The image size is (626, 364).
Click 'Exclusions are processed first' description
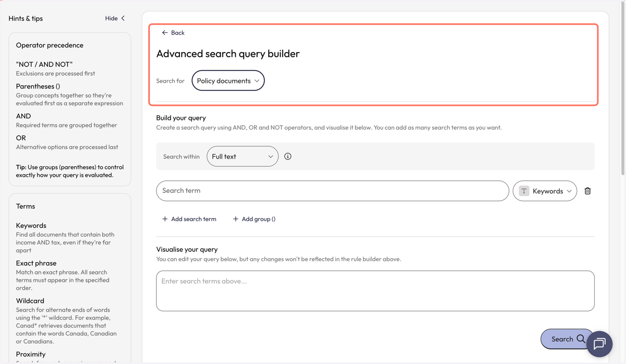tap(55, 74)
